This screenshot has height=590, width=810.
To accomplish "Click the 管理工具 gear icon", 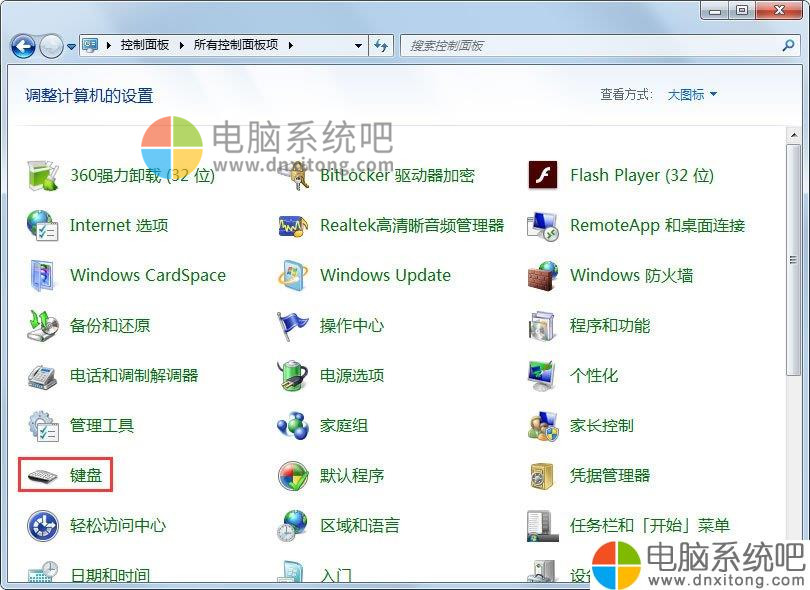I will click(x=42, y=426).
